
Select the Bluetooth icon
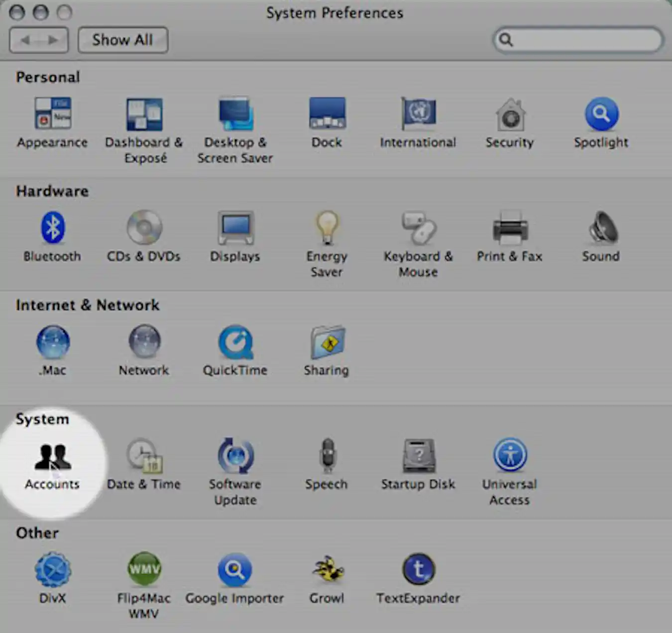point(52,229)
